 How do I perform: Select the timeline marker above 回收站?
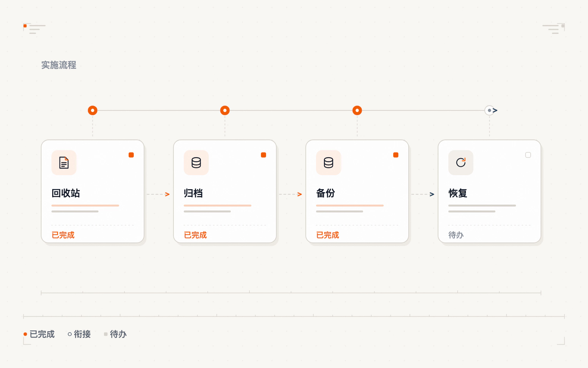pyautogui.click(x=93, y=110)
